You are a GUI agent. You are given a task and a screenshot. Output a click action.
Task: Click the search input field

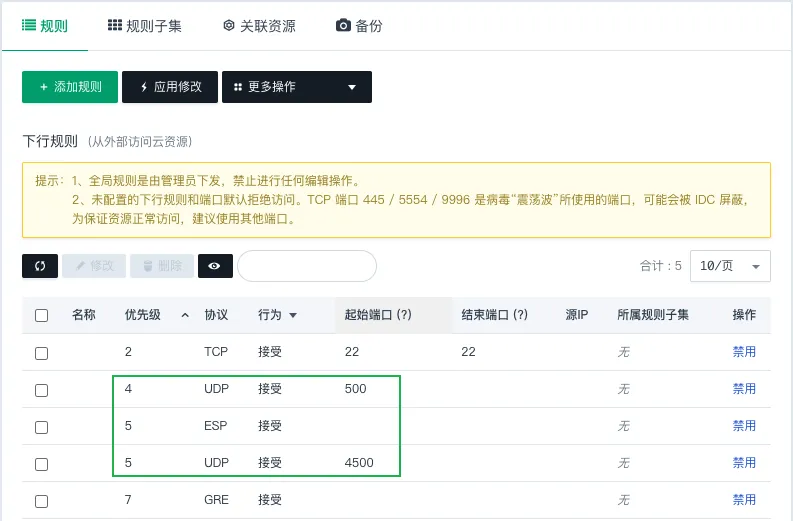(306, 266)
